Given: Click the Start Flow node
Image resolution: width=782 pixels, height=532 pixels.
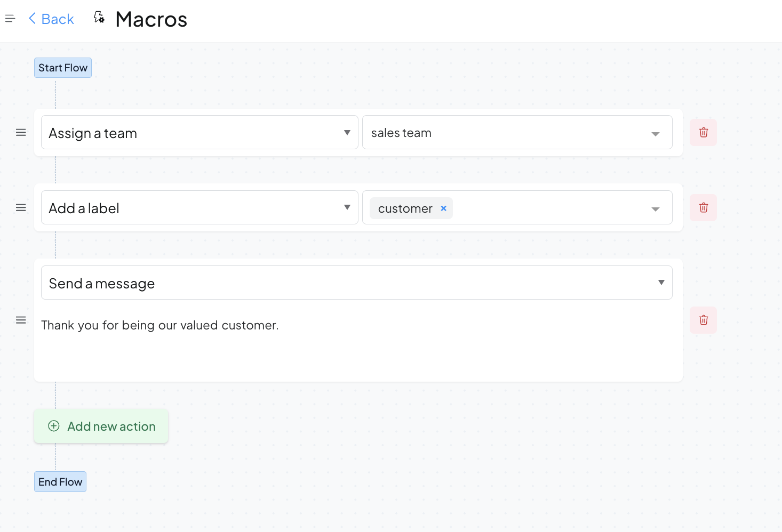Looking at the screenshot, I should pos(63,68).
